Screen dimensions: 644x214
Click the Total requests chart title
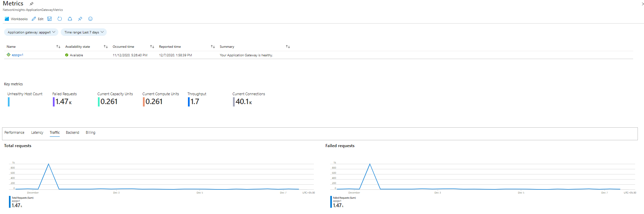[x=18, y=146]
